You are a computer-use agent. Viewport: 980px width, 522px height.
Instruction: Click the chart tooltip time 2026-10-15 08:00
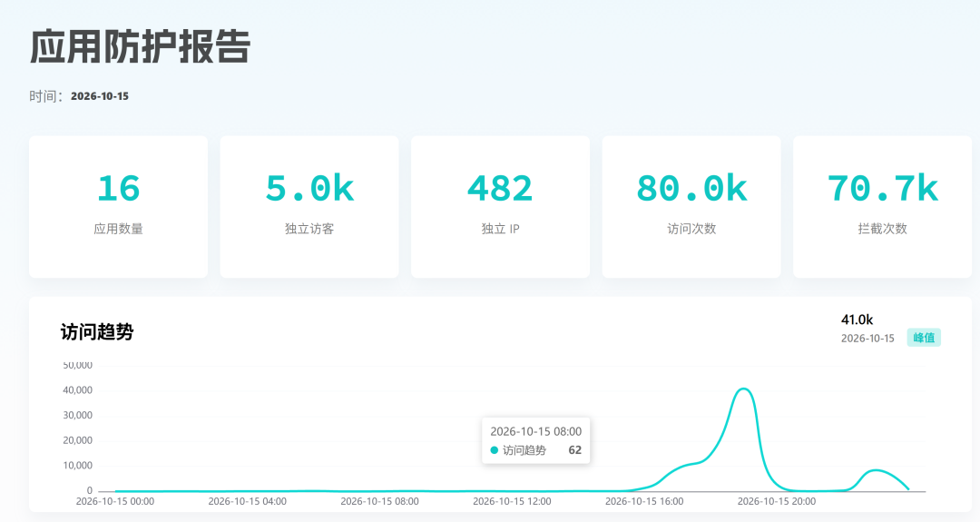[x=535, y=431]
